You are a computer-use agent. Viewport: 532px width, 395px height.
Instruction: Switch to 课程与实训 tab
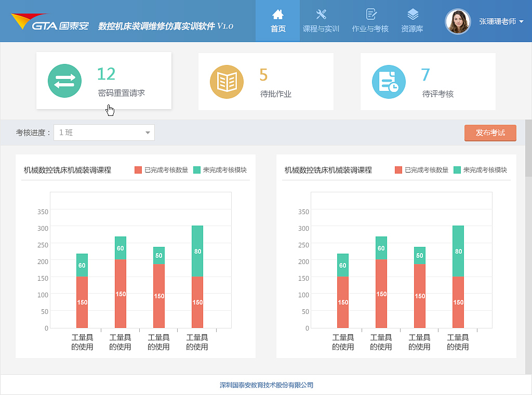point(321,21)
